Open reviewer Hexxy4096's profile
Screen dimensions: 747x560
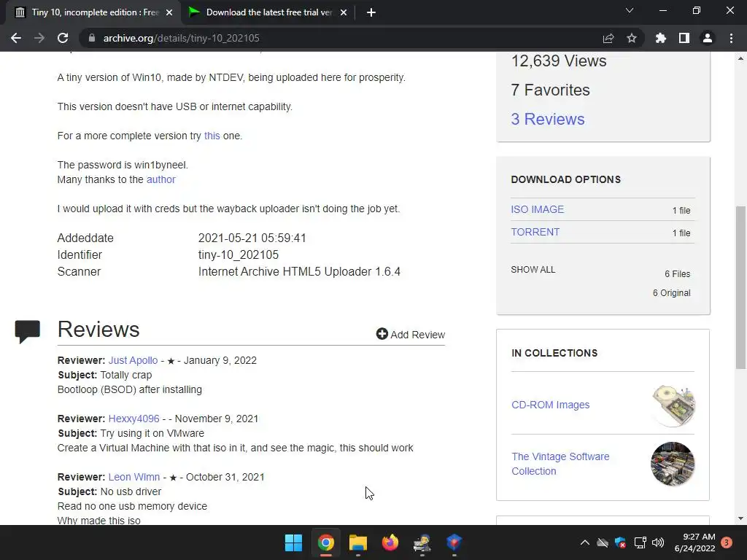click(134, 419)
